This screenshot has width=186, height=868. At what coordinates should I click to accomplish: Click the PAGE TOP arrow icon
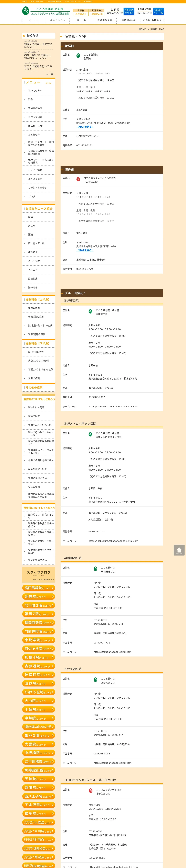click(x=179, y=550)
